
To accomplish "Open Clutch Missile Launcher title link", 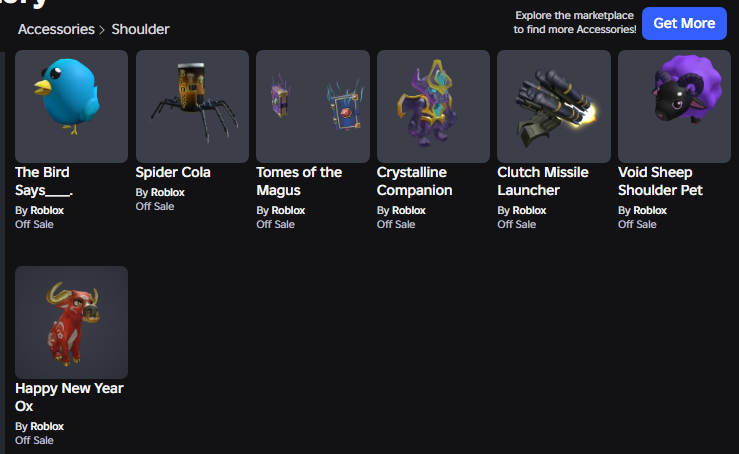I will pos(543,181).
